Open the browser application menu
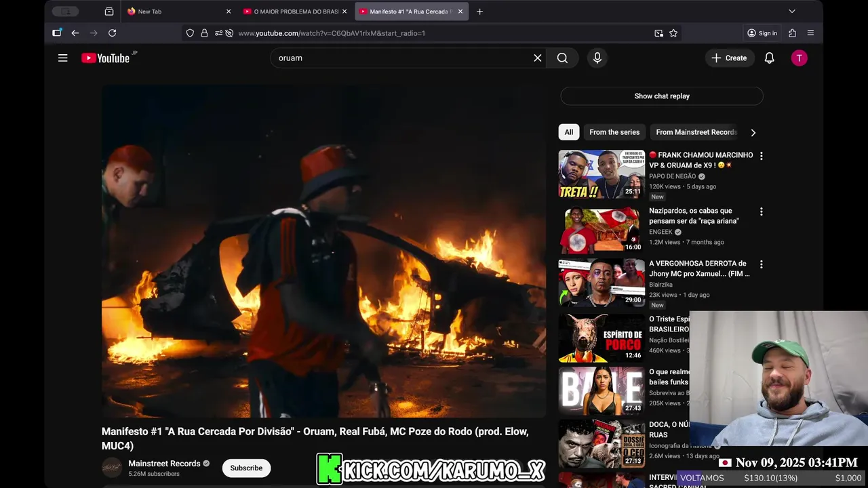This screenshot has width=868, height=488. 810,33
